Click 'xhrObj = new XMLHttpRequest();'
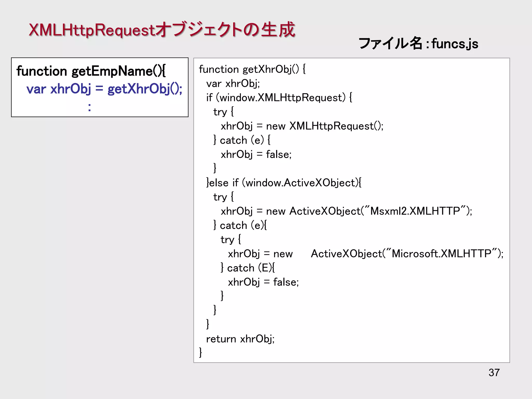The width and height of the screenshot is (532, 399). pos(302,126)
